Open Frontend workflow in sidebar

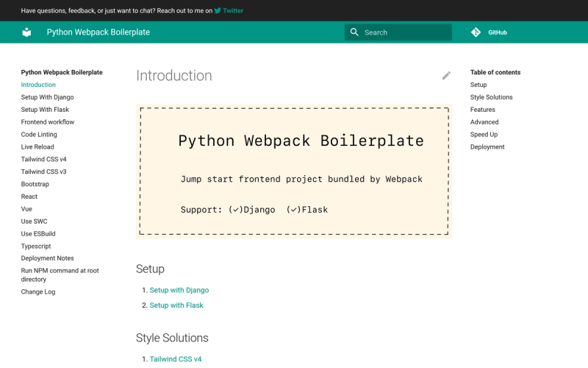48,122
